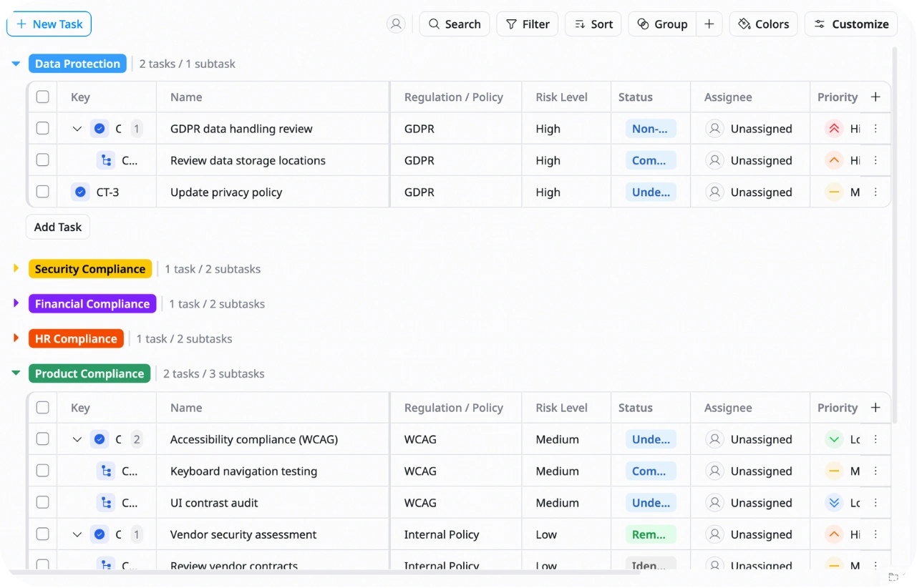Add column via plus in Product Compliance header

tap(875, 408)
